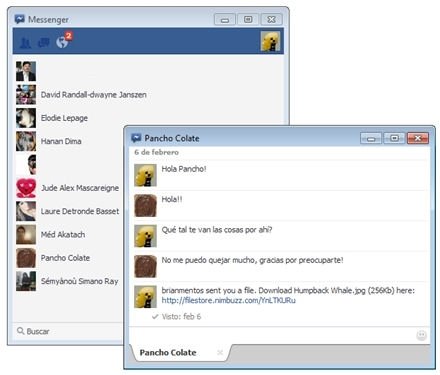The width and height of the screenshot is (440, 375).
Task: Close the Pancho Colate chat tab
Action: click(x=220, y=352)
